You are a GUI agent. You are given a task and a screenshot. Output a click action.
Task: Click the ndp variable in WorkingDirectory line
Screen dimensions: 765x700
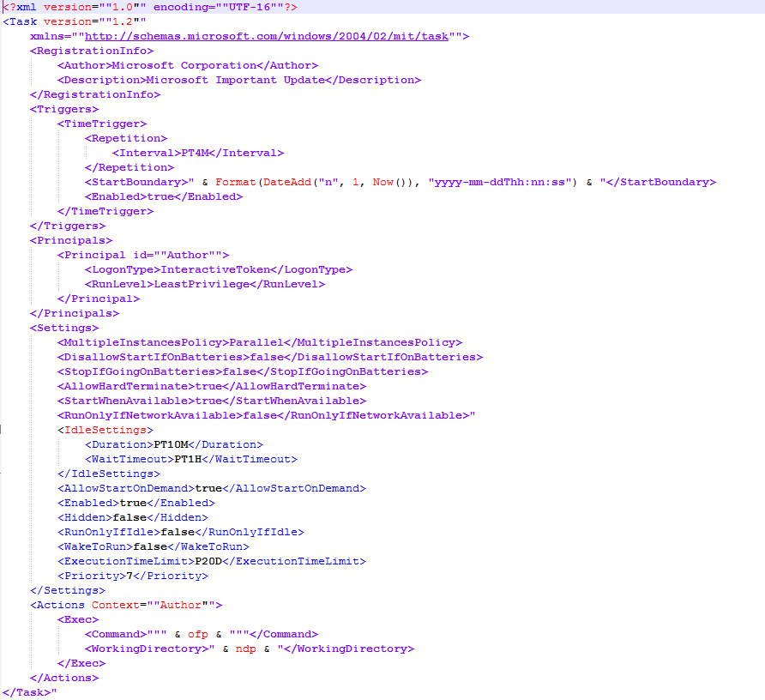pyautogui.click(x=246, y=649)
